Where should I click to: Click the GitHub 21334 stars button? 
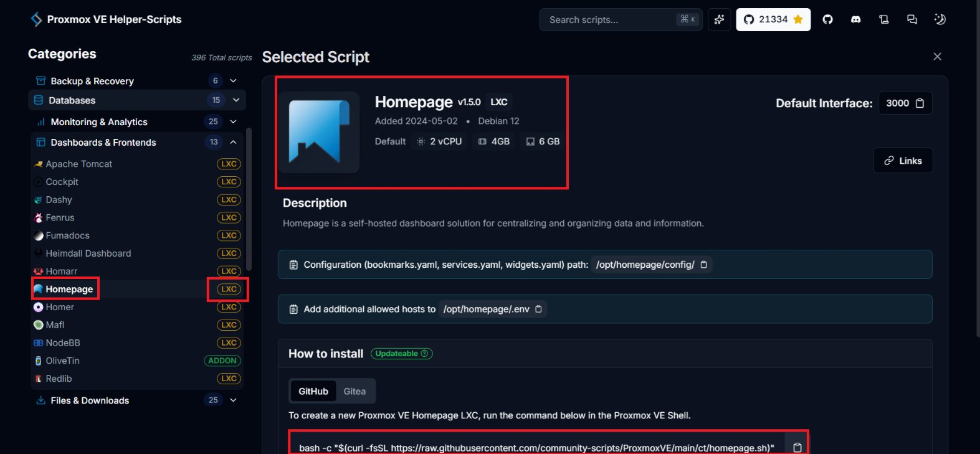tap(773, 20)
